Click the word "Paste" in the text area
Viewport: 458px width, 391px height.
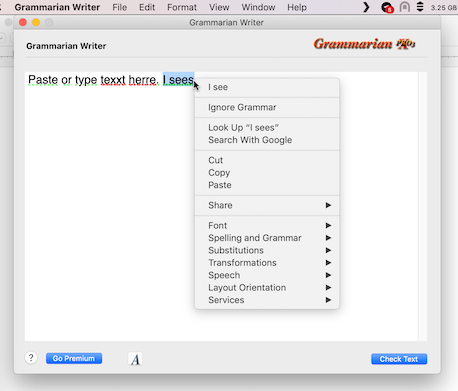(43, 80)
